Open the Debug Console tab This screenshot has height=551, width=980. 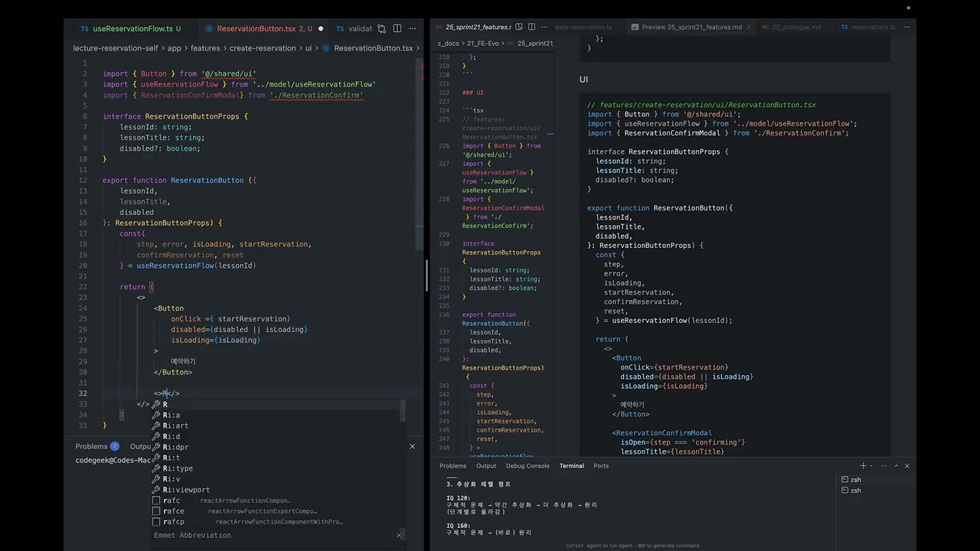pos(528,465)
